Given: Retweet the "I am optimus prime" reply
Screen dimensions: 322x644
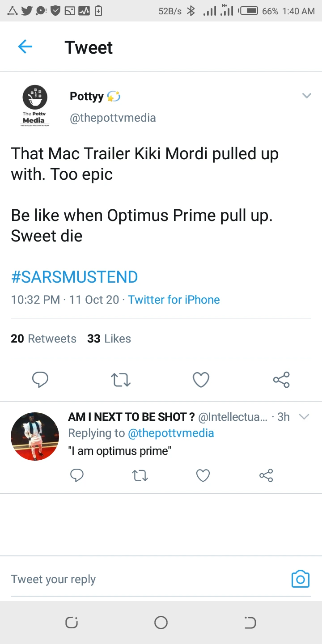Looking at the screenshot, I should tap(140, 475).
